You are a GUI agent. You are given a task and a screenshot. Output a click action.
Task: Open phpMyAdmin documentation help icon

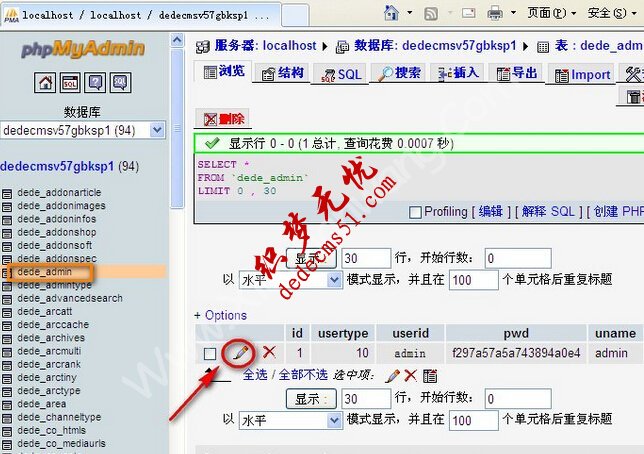tap(95, 83)
